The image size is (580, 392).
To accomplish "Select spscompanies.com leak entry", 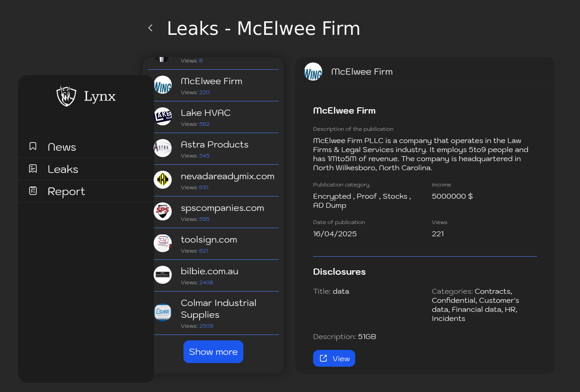I will [213, 212].
